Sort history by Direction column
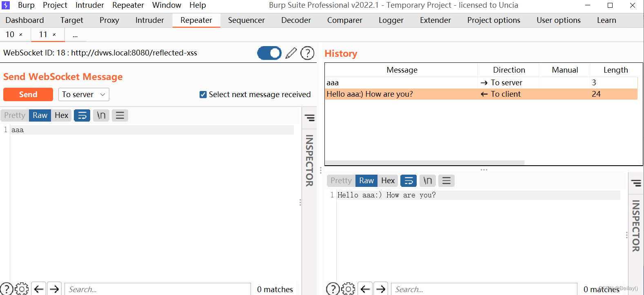 pyautogui.click(x=509, y=70)
